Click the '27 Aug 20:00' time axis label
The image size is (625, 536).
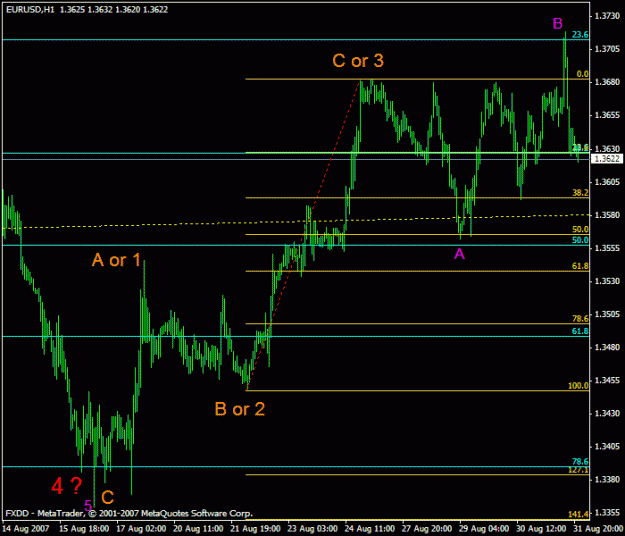point(426,529)
